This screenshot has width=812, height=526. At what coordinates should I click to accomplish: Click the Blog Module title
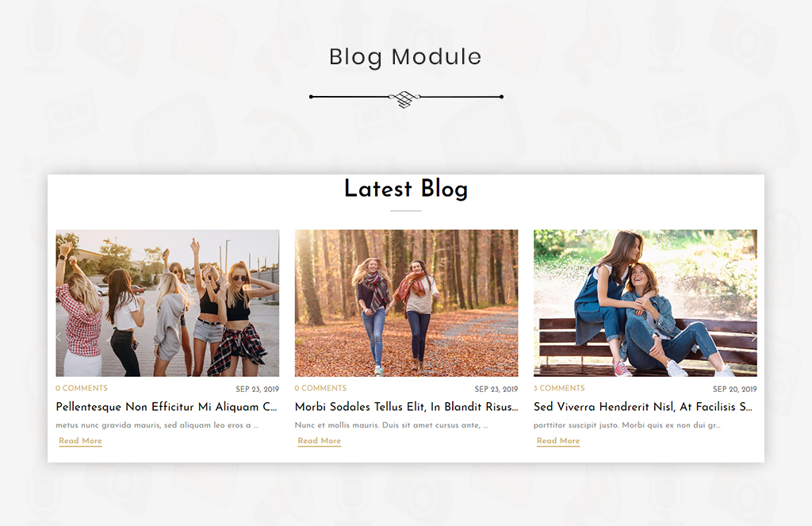click(x=405, y=57)
